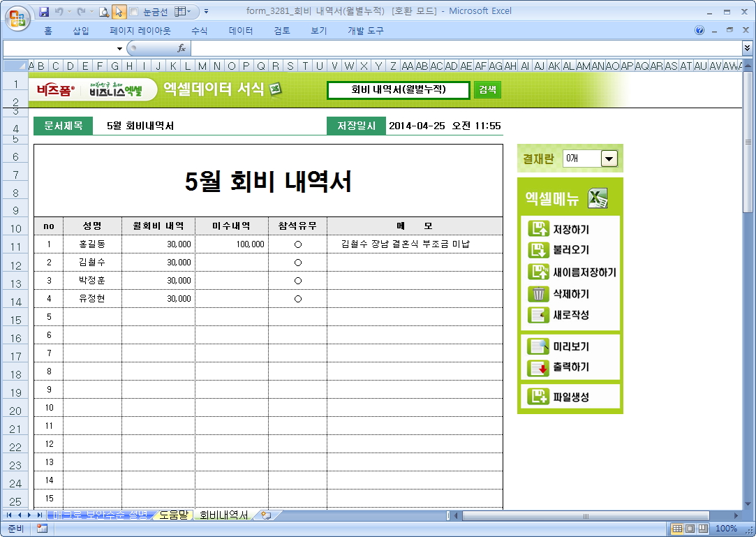Expand the formula bar with the chevron
Image resolution: width=756 pixels, height=537 pixels.
[747, 47]
